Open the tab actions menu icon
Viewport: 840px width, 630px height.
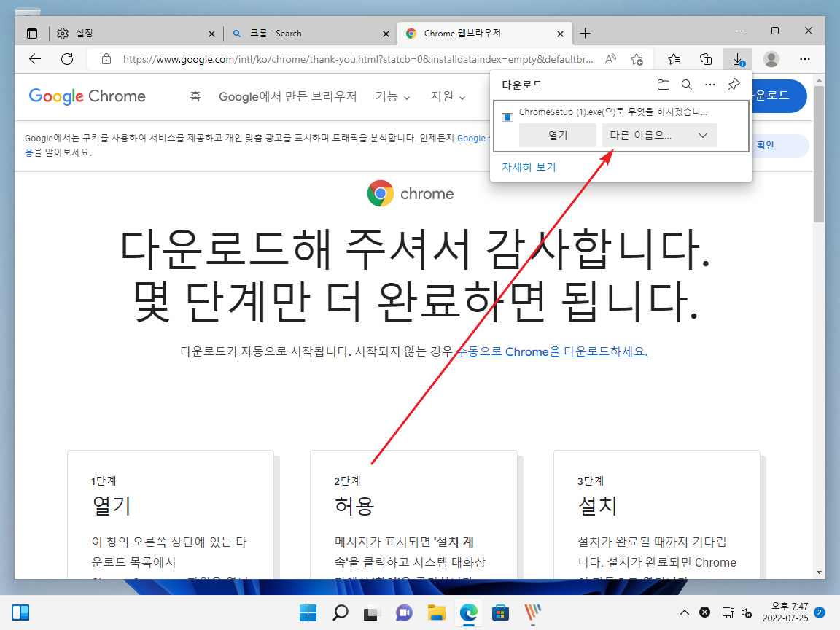coord(32,34)
